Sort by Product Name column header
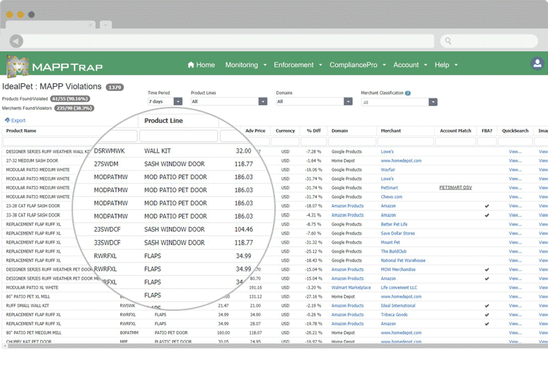548x392 pixels. pyautogui.click(x=22, y=131)
